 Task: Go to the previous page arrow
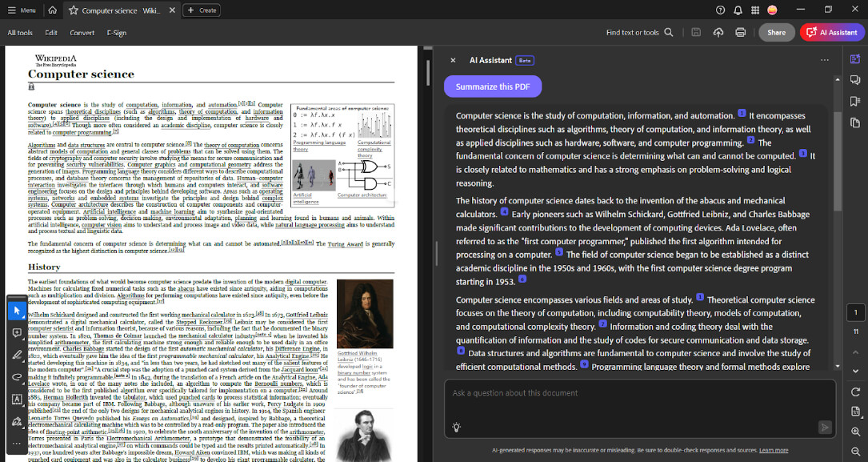(x=855, y=352)
